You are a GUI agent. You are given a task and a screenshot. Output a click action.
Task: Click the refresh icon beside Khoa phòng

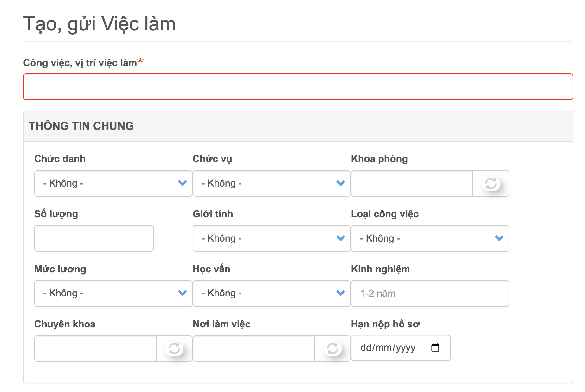[x=491, y=184]
